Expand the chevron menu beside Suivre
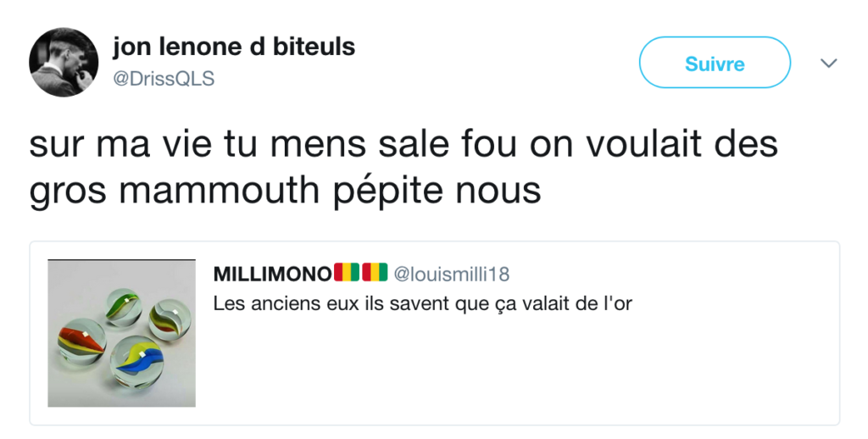The width and height of the screenshot is (868, 439). [x=829, y=64]
